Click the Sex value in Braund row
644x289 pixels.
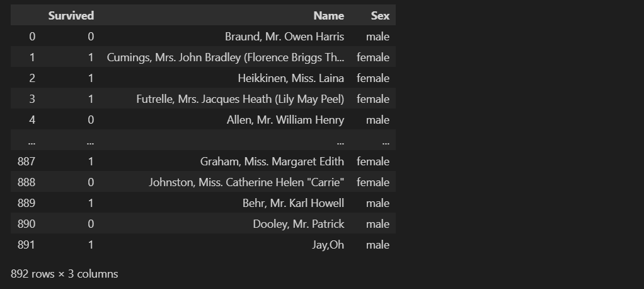pyautogui.click(x=377, y=37)
